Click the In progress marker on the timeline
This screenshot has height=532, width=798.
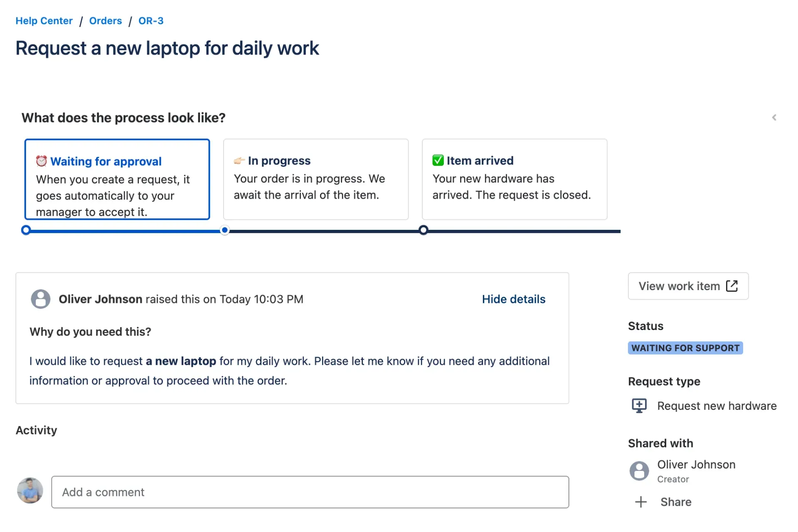point(225,230)
